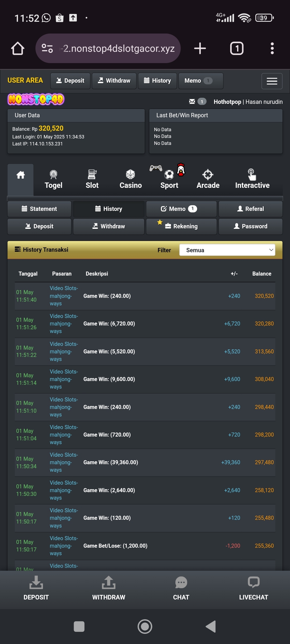The image size is (290, 644).
Task: Open the tab switcher showing 1
Action: (237, 49)
